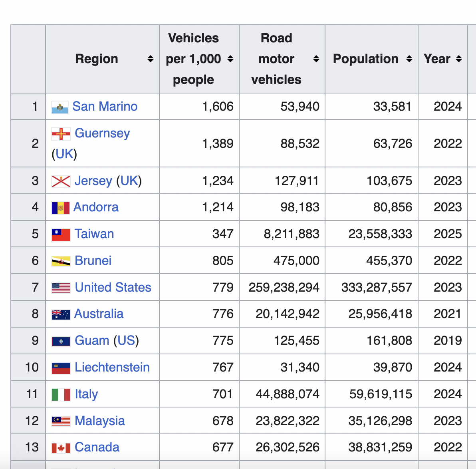This screenshot has height=469, width=476.
Task: Click the Australia flag icon
Action: (61, 314)
